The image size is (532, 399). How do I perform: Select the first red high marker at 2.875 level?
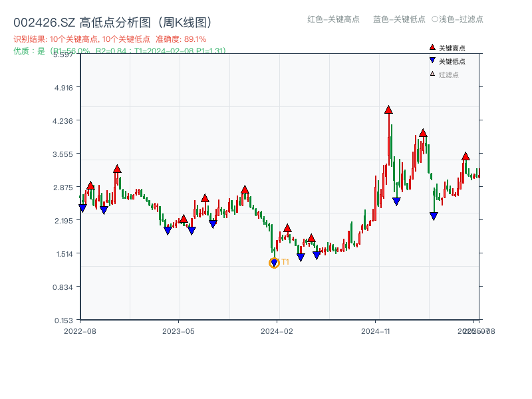[x=90, y=186]
